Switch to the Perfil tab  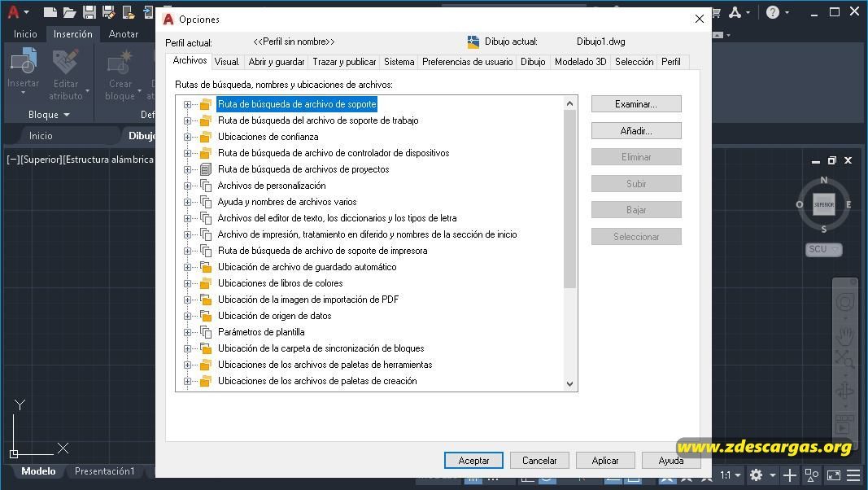[x=671, y=62]
